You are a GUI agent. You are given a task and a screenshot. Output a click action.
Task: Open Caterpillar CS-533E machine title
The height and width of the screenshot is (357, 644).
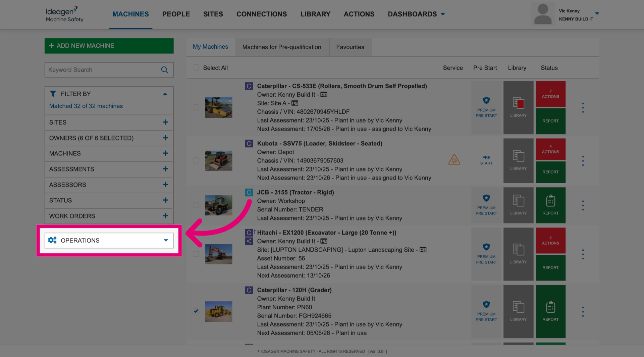342,86
